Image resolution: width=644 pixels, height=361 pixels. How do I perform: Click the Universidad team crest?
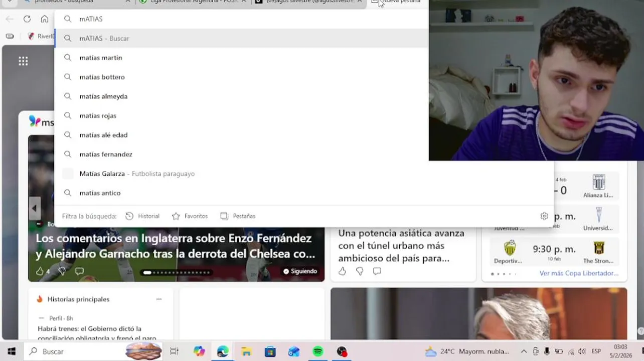pyautogui.click(x=598, y=215)
